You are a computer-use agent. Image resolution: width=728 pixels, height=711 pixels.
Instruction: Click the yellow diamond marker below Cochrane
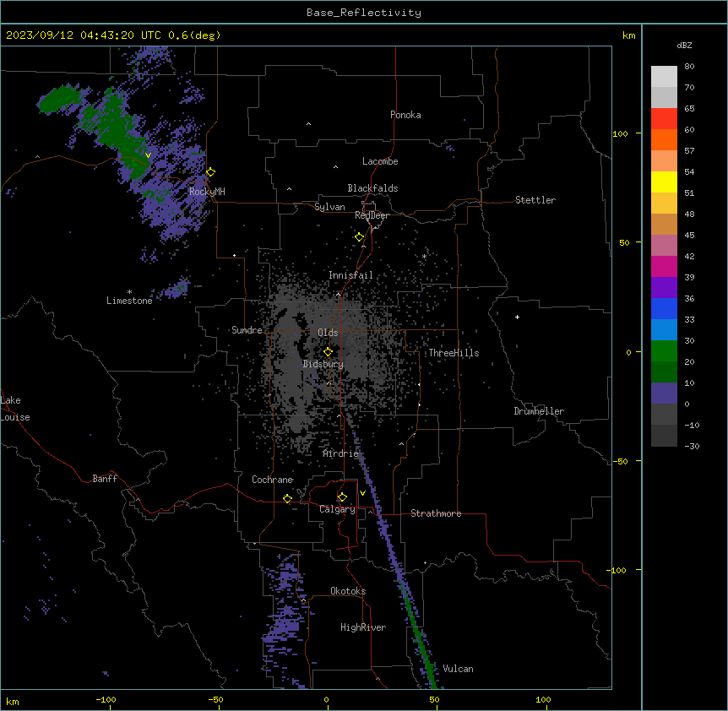pos(287,499)
